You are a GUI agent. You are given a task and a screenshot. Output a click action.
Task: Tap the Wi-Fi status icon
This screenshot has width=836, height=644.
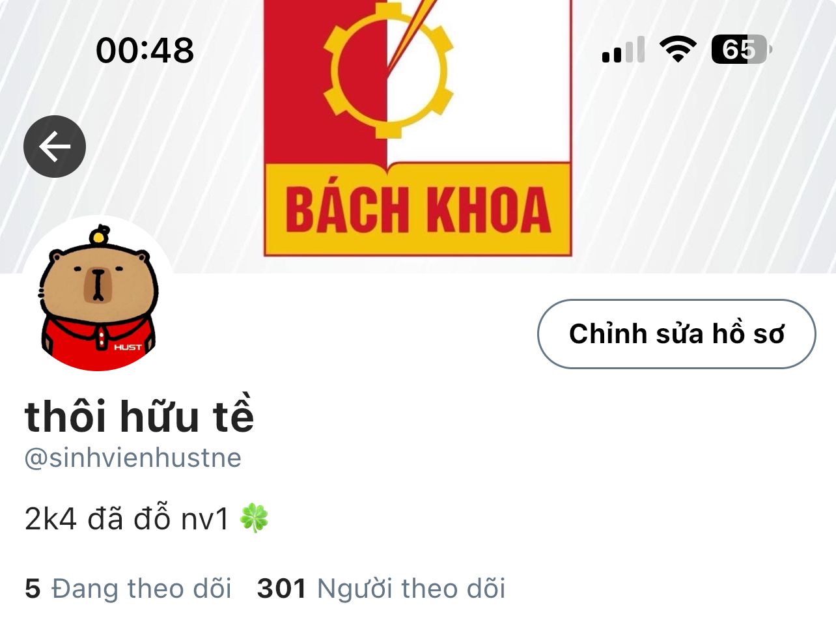click(x=678, y=49)
